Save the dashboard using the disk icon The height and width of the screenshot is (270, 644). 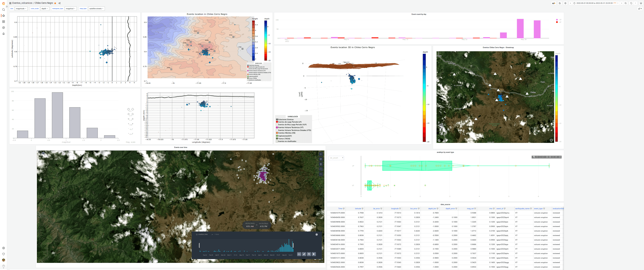[x=560, y=3]
